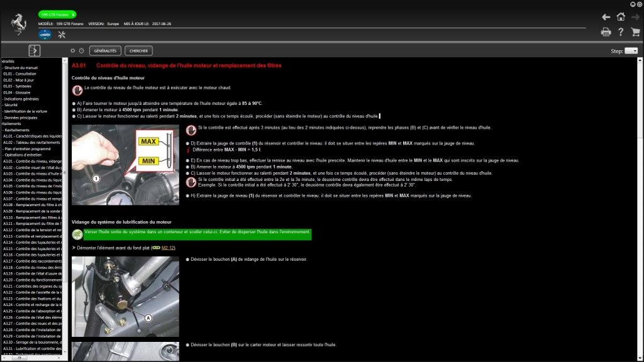Screen dimensions: 644x362
Task: Select the blue car model icon
Action: coord(44,35)
